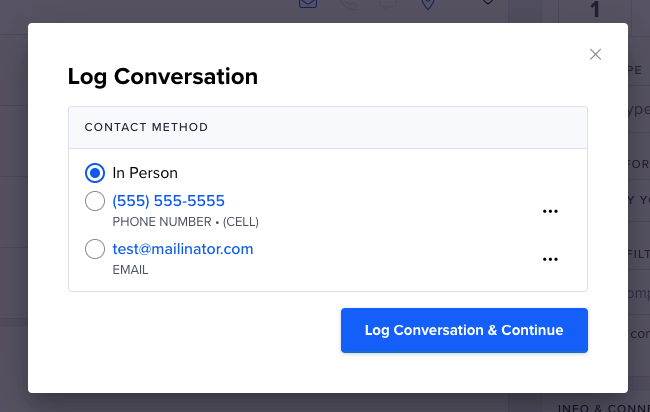Click the PHONE NUMBER (CELL) caption
The height and width of the screenshot is (412, 650).
click(x=185, y=222)
